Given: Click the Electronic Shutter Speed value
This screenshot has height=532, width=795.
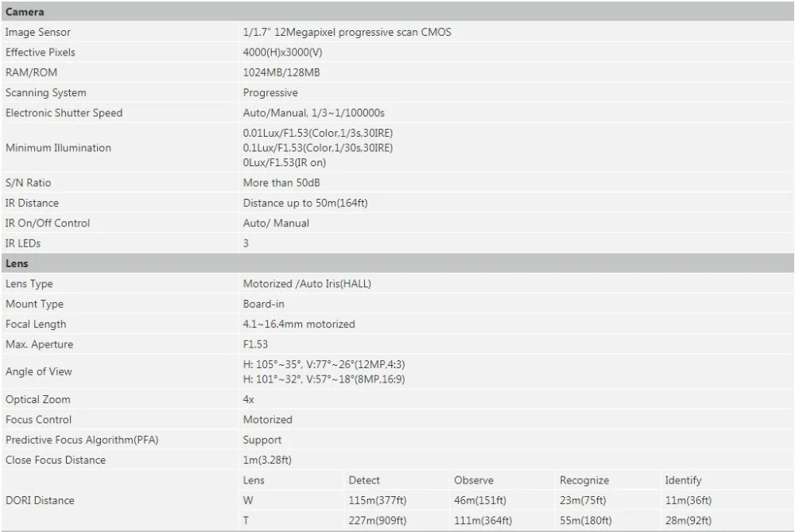Looking at the screenshot, I should click(x=314, y=113).
